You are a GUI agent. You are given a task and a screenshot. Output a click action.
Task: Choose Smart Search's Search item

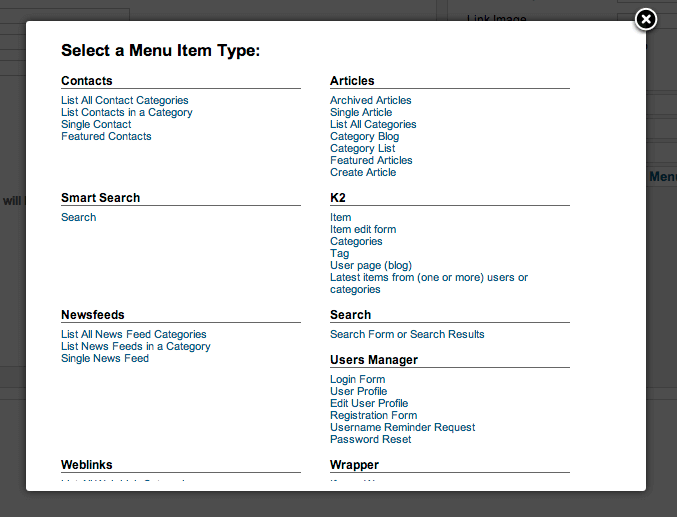(79, 217)
